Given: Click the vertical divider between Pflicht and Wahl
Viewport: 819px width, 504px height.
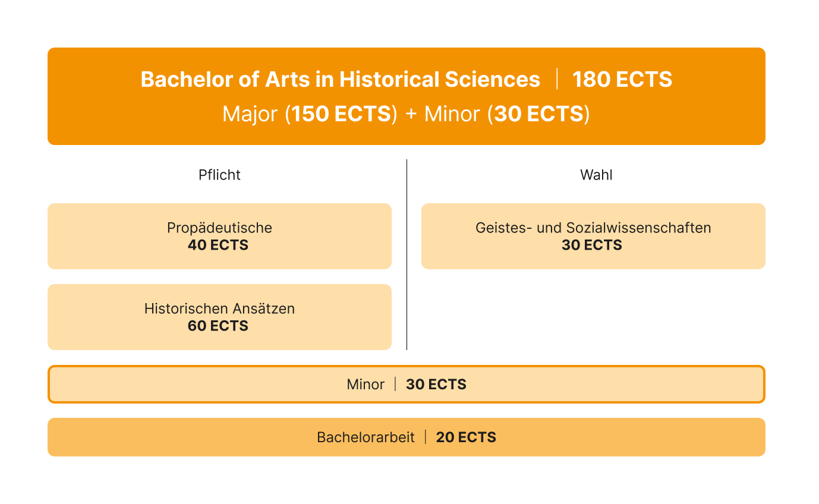Looking at the screenshot, I should click(x=407, y=254).
